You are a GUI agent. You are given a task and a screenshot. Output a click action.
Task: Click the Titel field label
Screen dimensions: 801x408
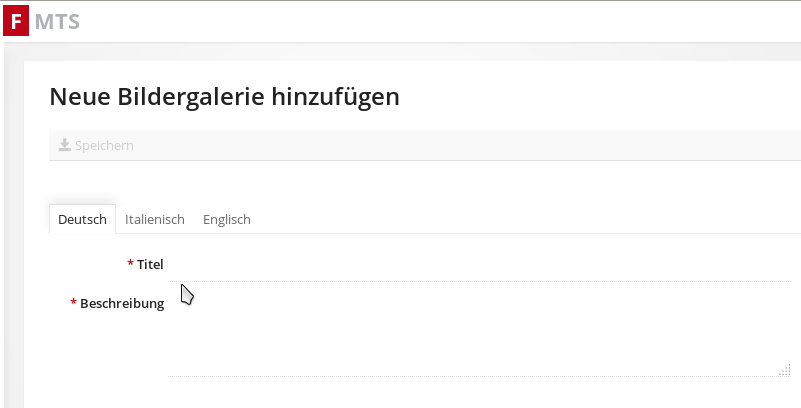pyautogui.click(x=150, y=264)
